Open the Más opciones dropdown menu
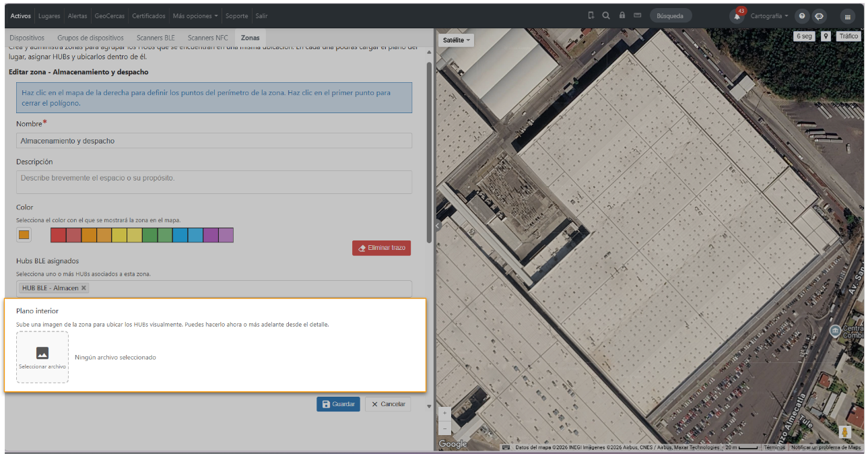The height and width of the screenshot is (458, 868). (195, 16)
